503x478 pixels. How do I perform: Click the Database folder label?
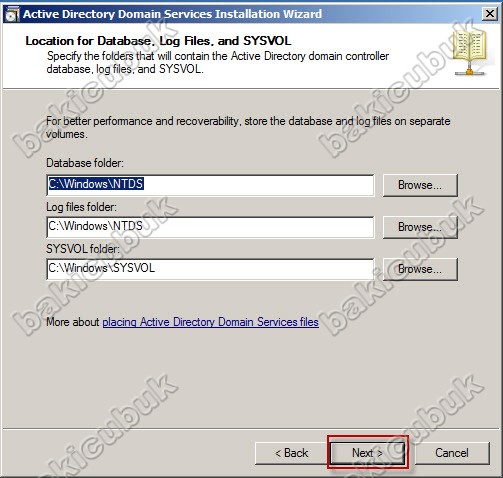(85, 163)
